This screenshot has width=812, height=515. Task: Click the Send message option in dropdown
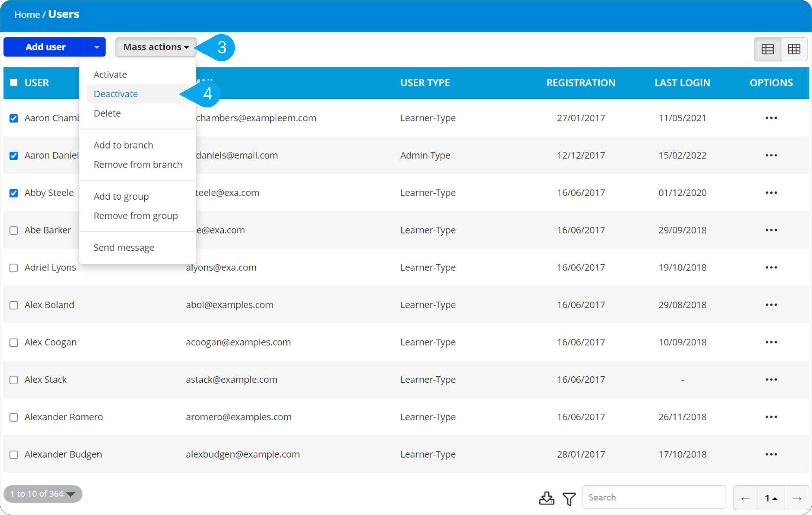click(x=123, y=247)
